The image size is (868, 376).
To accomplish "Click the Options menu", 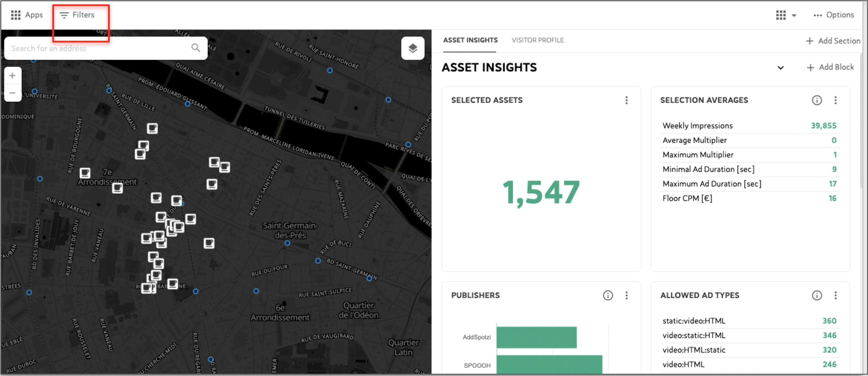I will pyautogui.click(x=833, y=15).
